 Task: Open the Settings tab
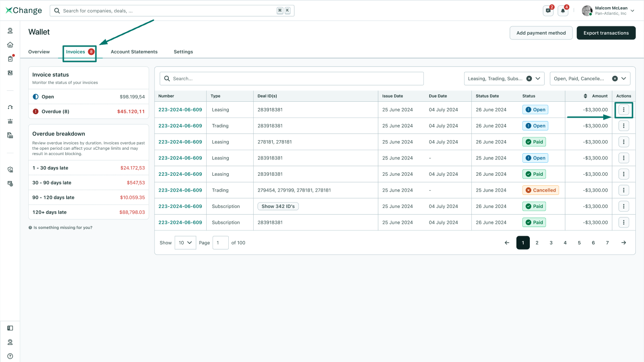click(x=183, y=52)
